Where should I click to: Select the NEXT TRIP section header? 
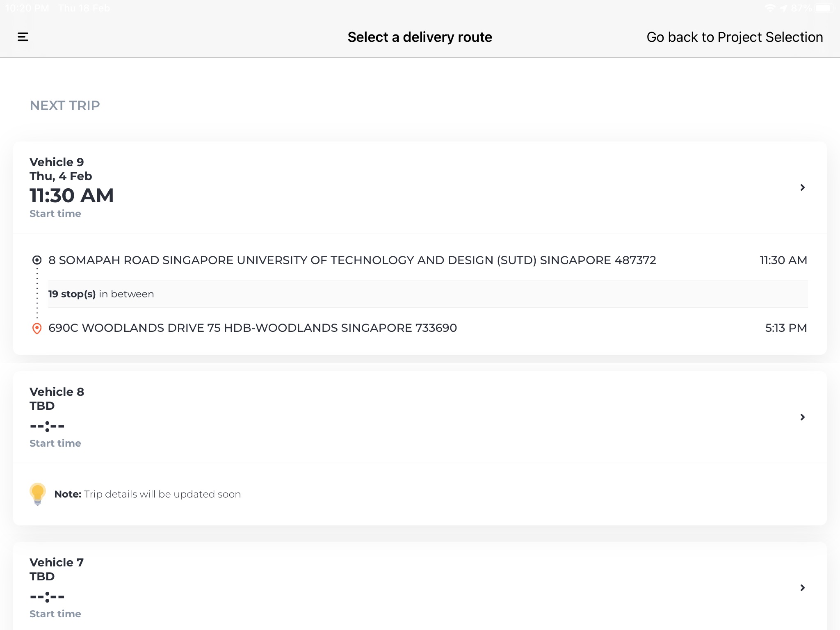64,105
